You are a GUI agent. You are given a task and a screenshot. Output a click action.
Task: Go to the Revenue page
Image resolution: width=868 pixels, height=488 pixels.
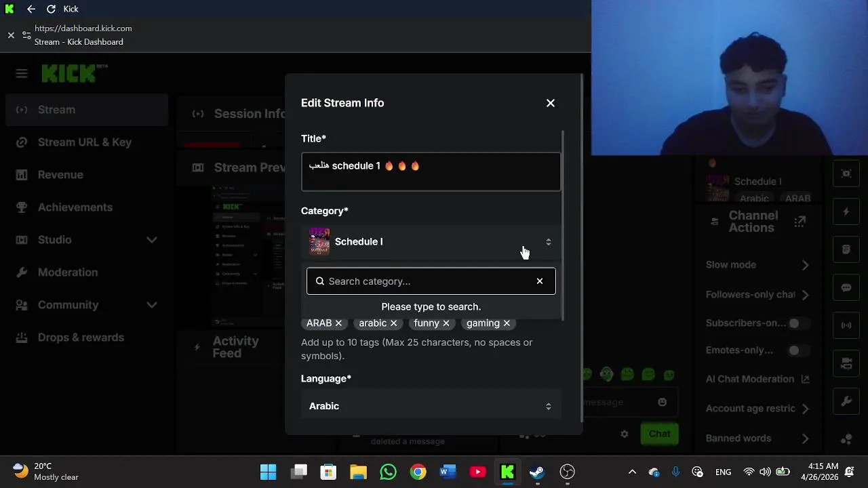[86, 175]
